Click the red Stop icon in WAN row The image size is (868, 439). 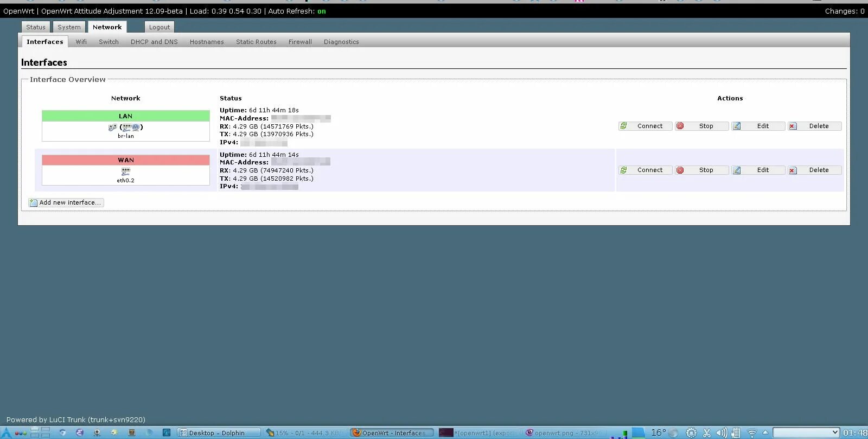[x=680, y=170]
